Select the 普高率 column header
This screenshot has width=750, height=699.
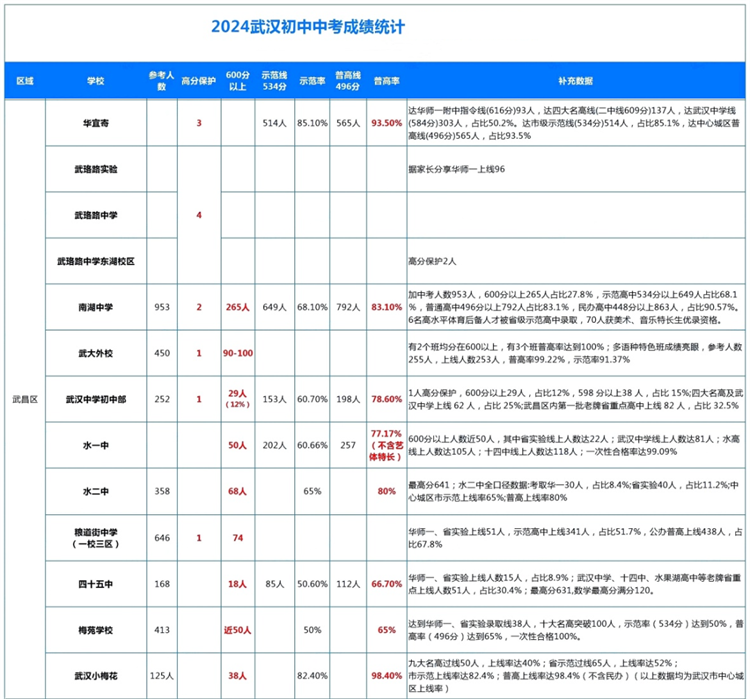[386, 81]
